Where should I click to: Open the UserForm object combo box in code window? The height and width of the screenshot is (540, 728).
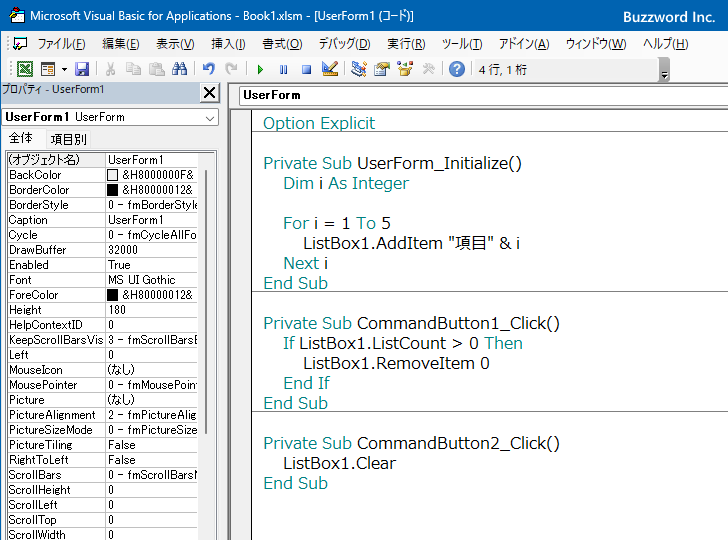click(x=483, y=95)
